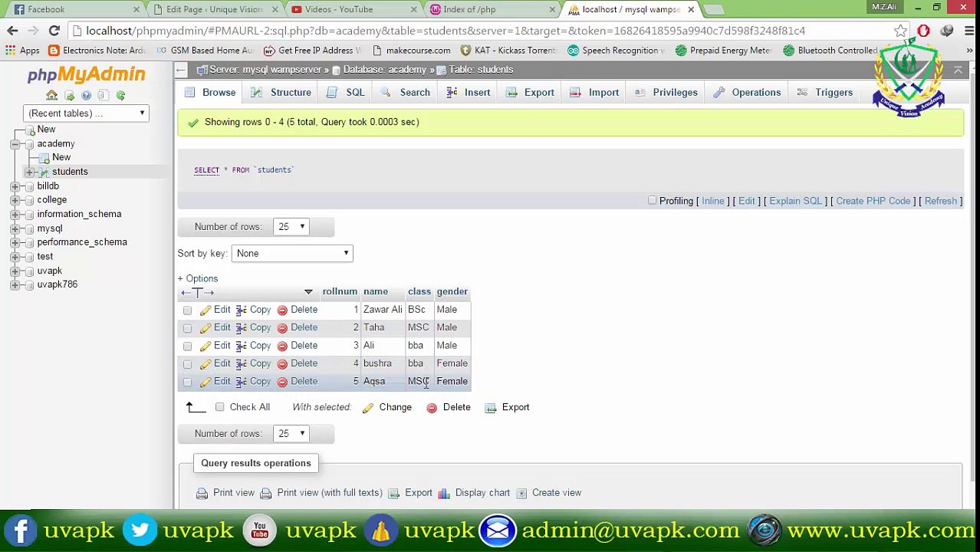The image size is (980, 552).
Task: Click pencil Edit icon for bushra row
Action: pos(206,364)
